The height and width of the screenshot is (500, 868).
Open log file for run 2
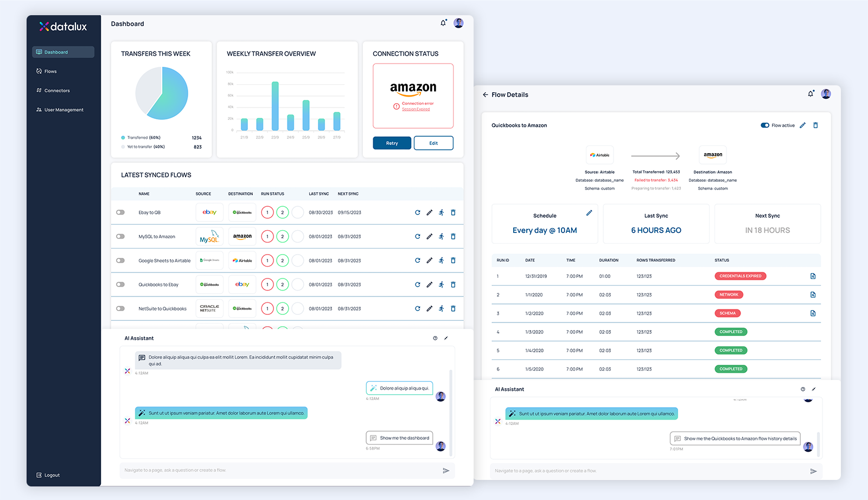813,295
